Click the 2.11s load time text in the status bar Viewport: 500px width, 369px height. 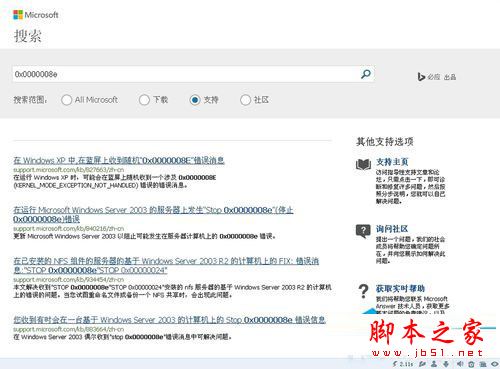pos(406,364)
